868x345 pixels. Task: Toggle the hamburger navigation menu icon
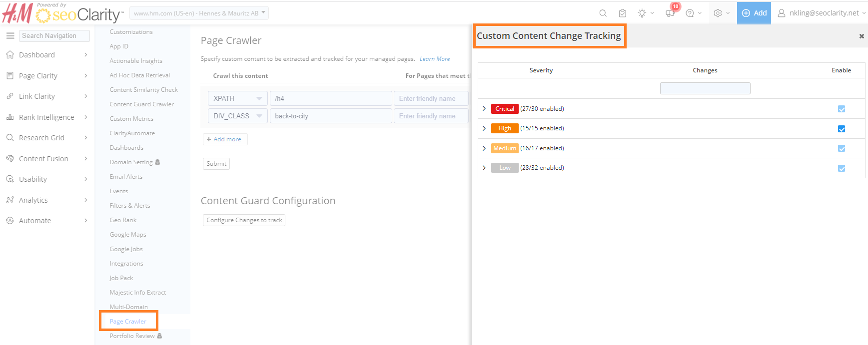coord(10,36)
